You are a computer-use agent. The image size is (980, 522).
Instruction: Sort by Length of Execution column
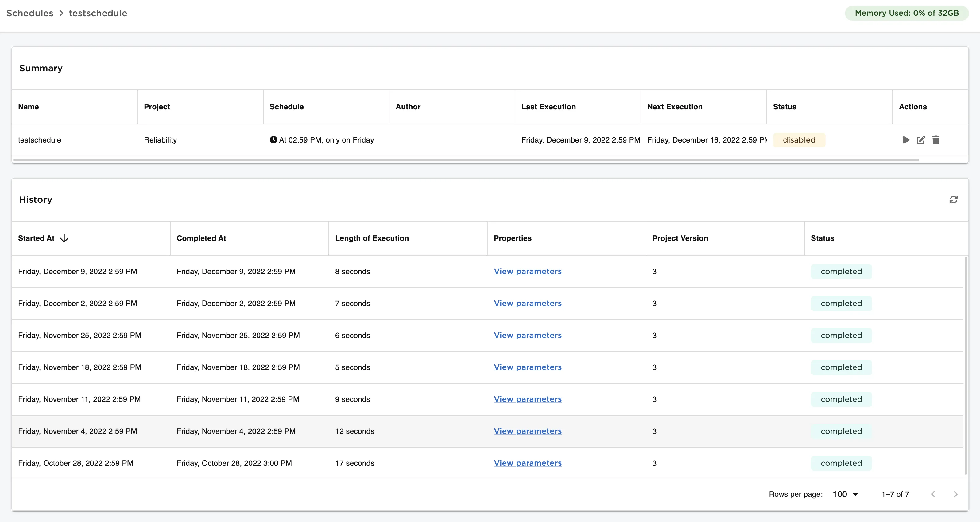(x=372, y=238)
